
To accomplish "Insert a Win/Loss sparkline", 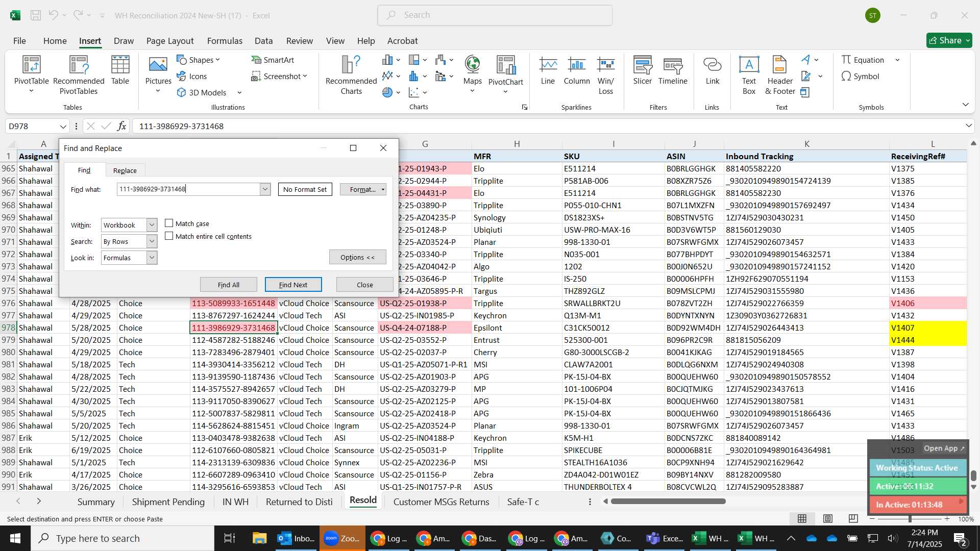I will (x=606, y=74).
